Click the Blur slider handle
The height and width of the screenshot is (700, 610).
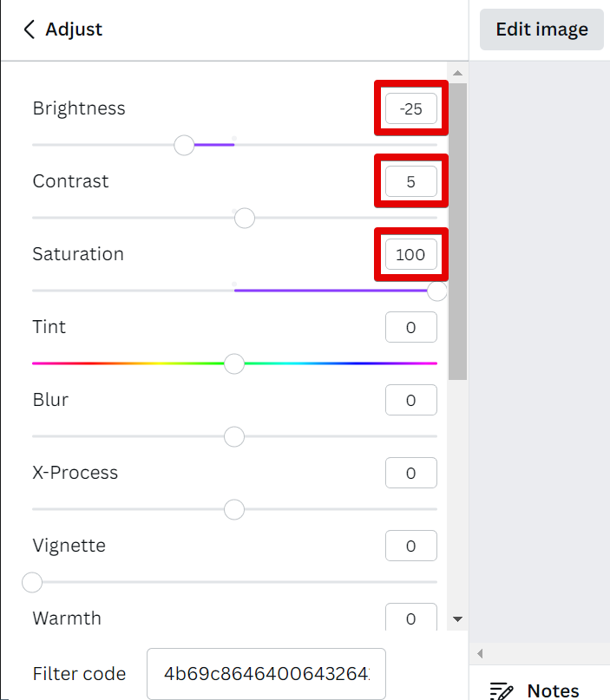[x=234, y=436]
